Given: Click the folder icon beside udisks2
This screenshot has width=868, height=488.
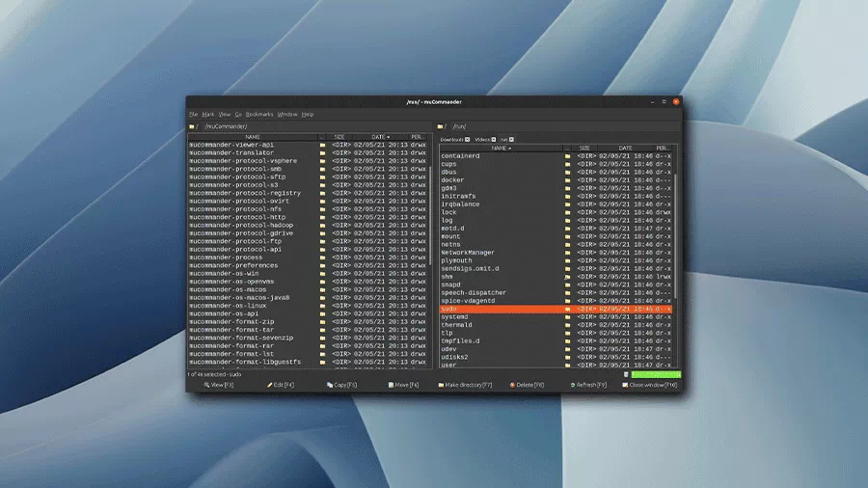Looking at the screenshot, I should click(x=567, y=358).
